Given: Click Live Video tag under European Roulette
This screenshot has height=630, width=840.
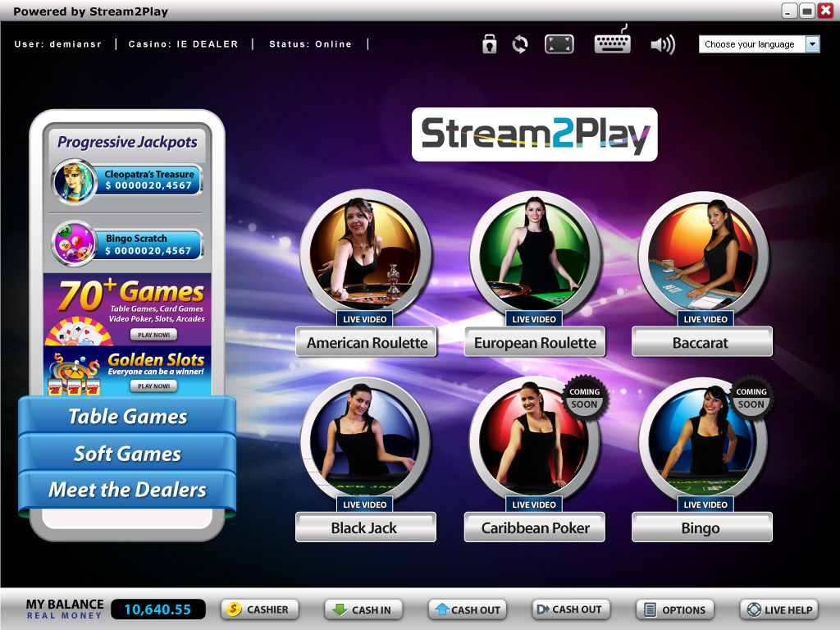Looking at the screenshot, I should point(534,319).
